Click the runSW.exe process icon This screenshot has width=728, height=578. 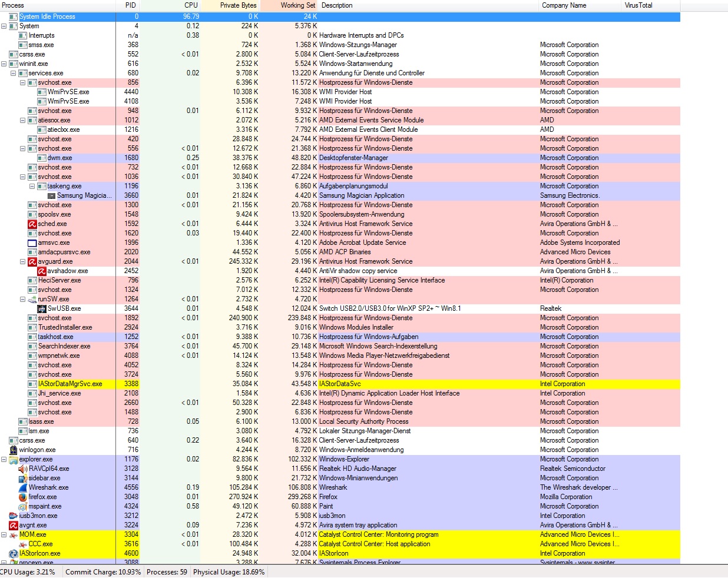pos(32,299)
